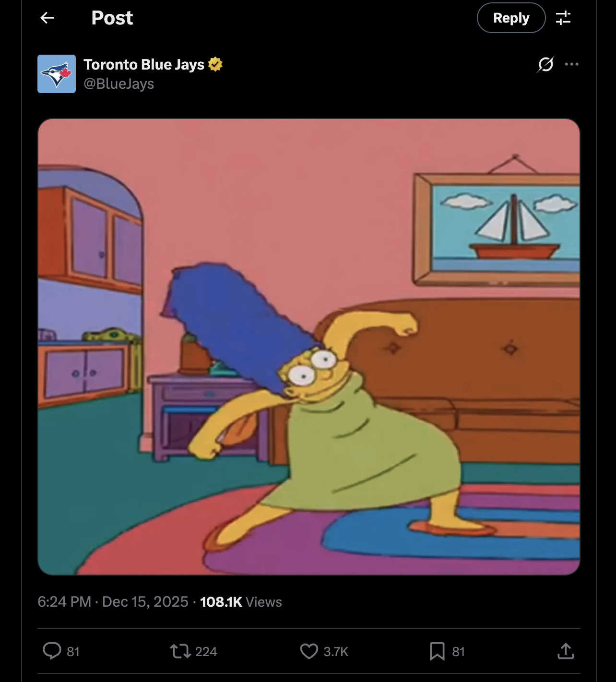616x682 pixels.
Task: Click the Grok slash icon
Action: 546,64
